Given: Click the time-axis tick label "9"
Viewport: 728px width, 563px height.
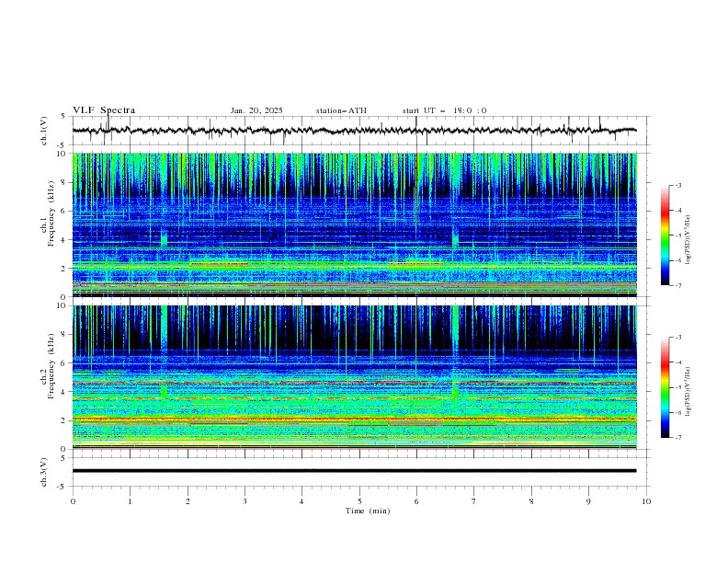Looking at the screenshot, I should click(588, 501).
